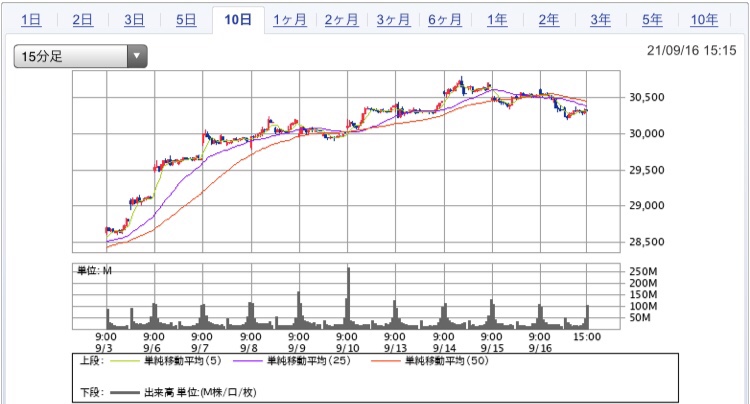Click the 30,000 price axis label
The width and height of the screenshot is (750, 404).
647,134
